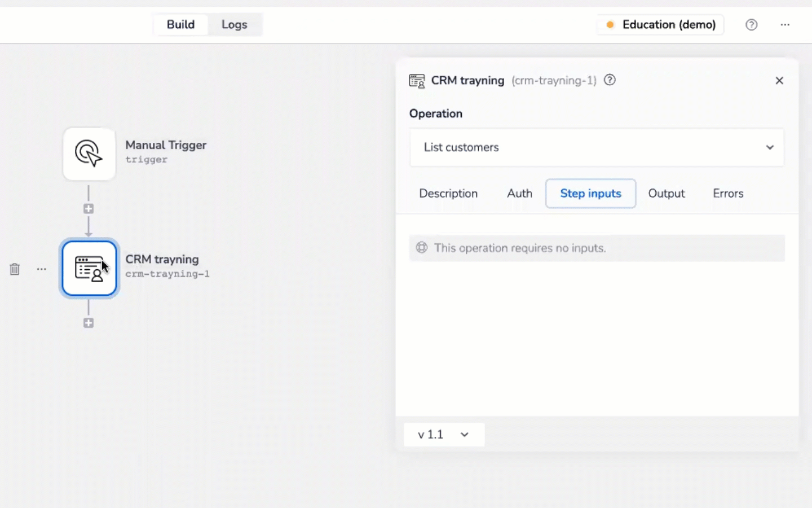Switch to the Logs tab
Viewport: 812px width, 508px height.
(235, 25)
